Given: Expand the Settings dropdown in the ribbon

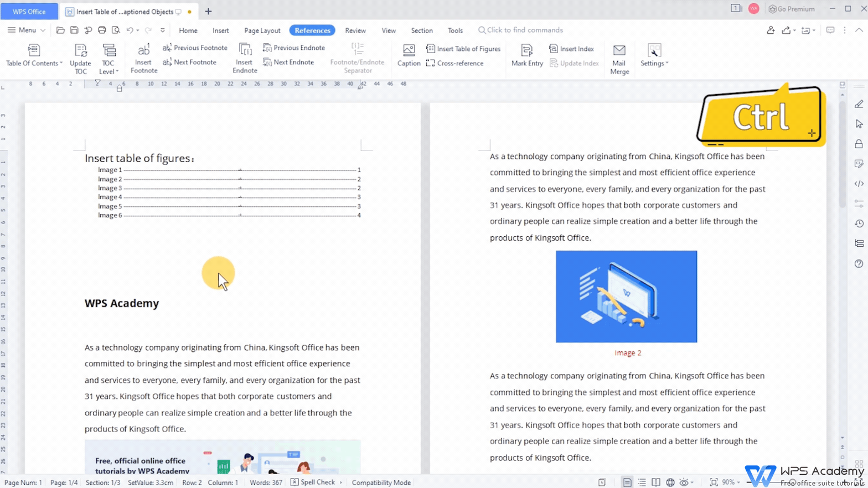Looking at the screenshot, I should [x=654, y=63].
